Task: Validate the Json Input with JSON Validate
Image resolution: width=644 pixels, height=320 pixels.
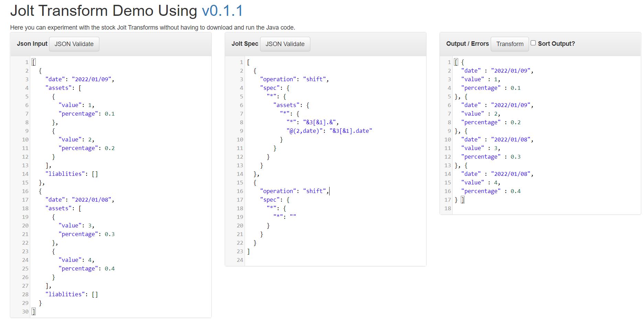Action: click(74, 44)
